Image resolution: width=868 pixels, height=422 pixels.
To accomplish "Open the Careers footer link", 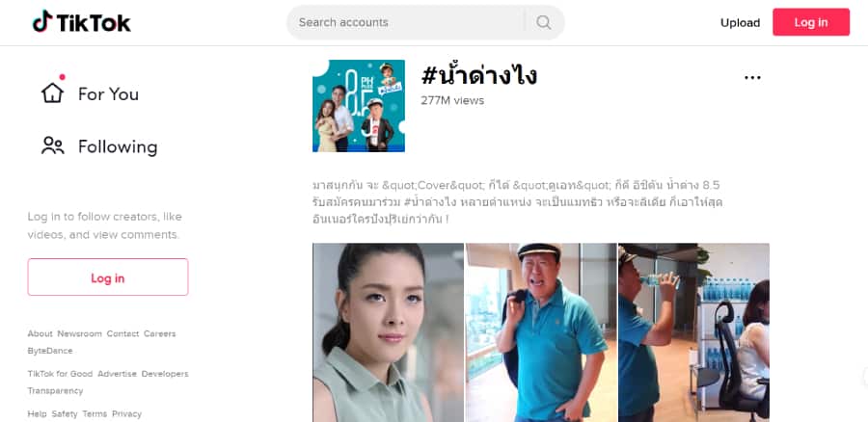I will [x=159, y=333].
